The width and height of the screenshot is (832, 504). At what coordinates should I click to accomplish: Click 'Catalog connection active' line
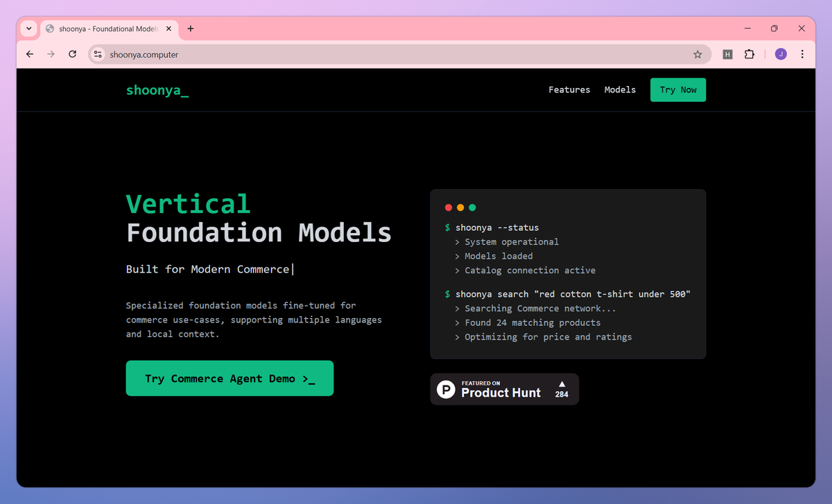530,270
